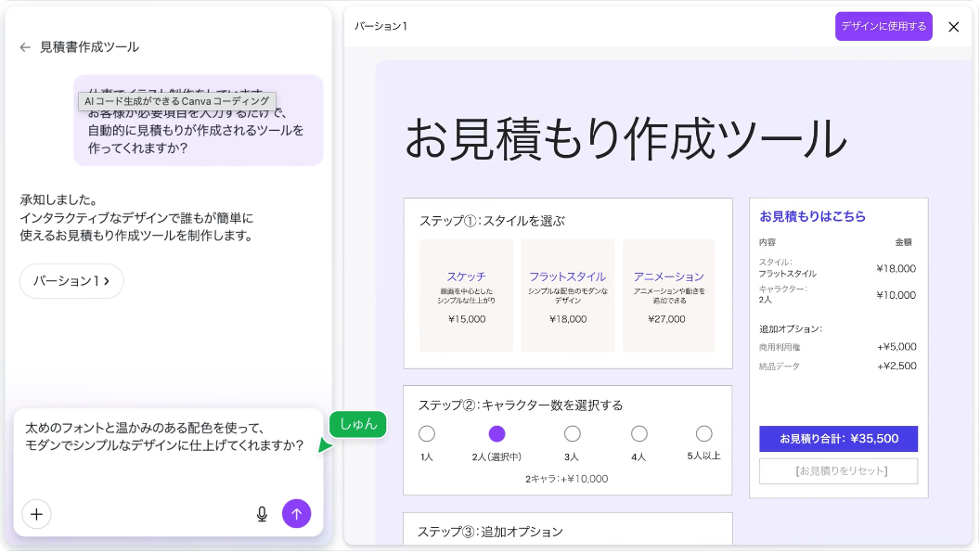Send the prompt with purple arrow button
The width and height of the screenshot is (980, 553).
coord(296,513)
